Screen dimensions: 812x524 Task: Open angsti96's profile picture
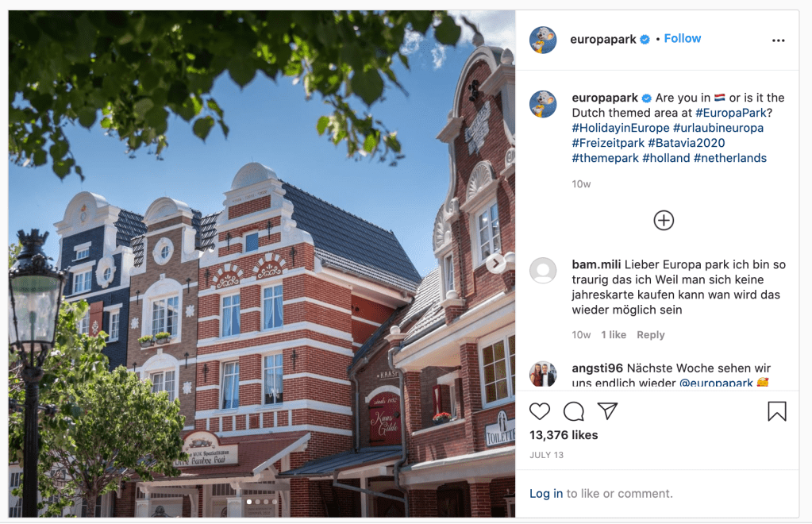tap(543, 374)
